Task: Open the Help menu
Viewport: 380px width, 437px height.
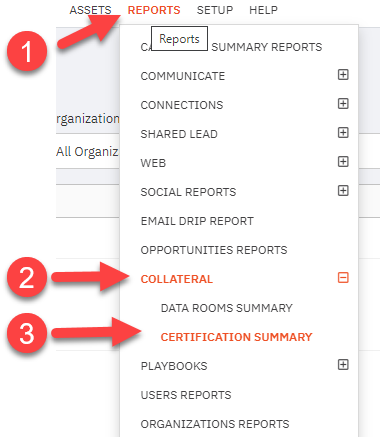Action: (x=263, y=10)
